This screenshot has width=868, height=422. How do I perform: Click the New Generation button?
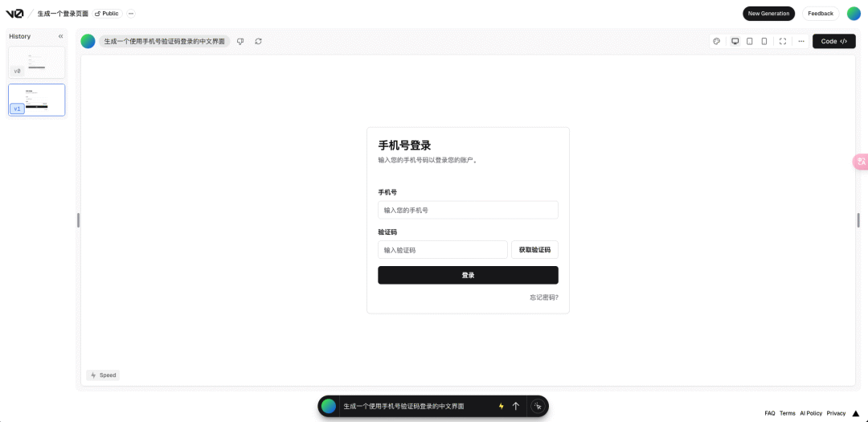click(768, 14)
